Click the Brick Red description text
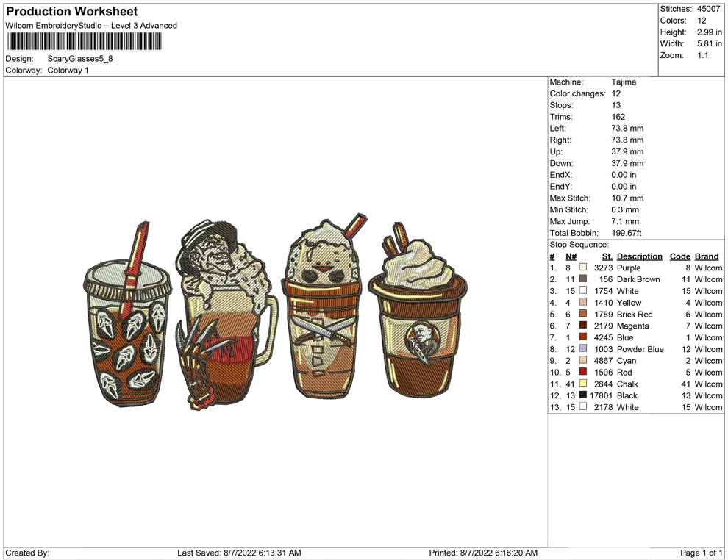 coord(635,314)
